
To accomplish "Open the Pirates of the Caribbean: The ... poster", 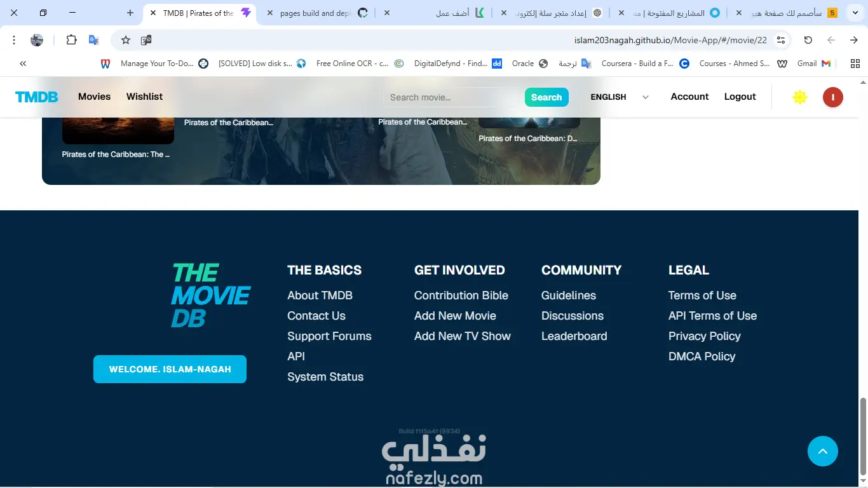I will [118, 131].
